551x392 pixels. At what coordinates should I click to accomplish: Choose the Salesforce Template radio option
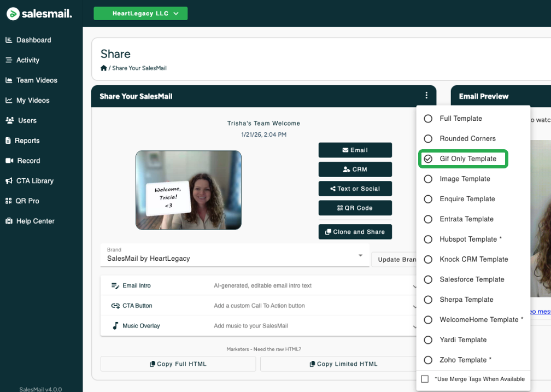[429, 279]
